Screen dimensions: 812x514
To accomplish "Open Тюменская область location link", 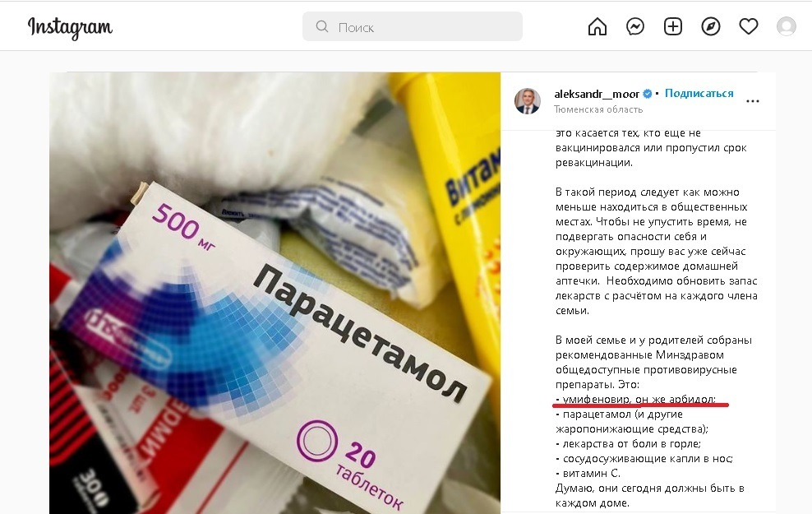I will (x=598, y=109).
